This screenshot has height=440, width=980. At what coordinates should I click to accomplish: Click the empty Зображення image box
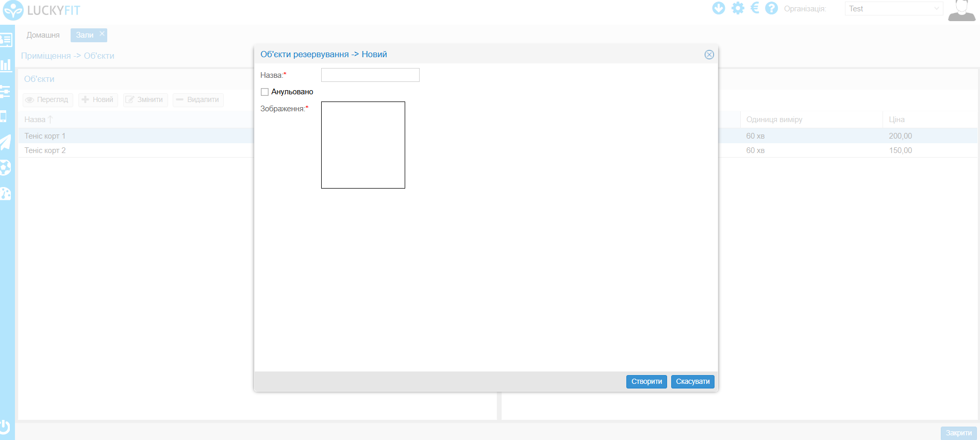pyautogui.click(x=363, y=145)
